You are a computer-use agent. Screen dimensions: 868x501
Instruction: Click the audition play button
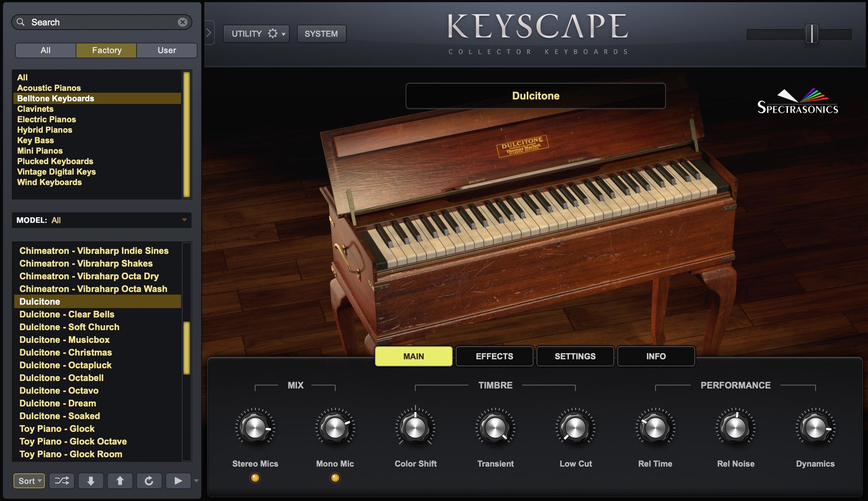pyautogui.click(x=178, y=481)
